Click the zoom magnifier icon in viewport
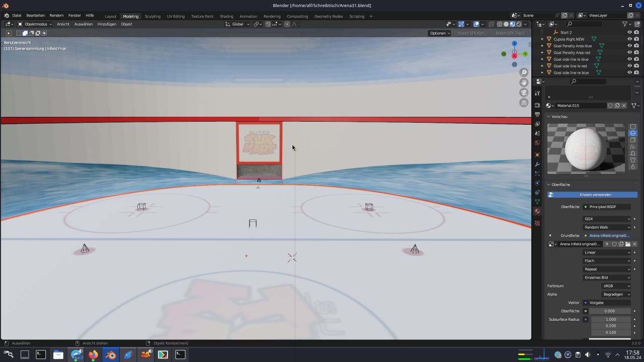 [x=524, y=72]
